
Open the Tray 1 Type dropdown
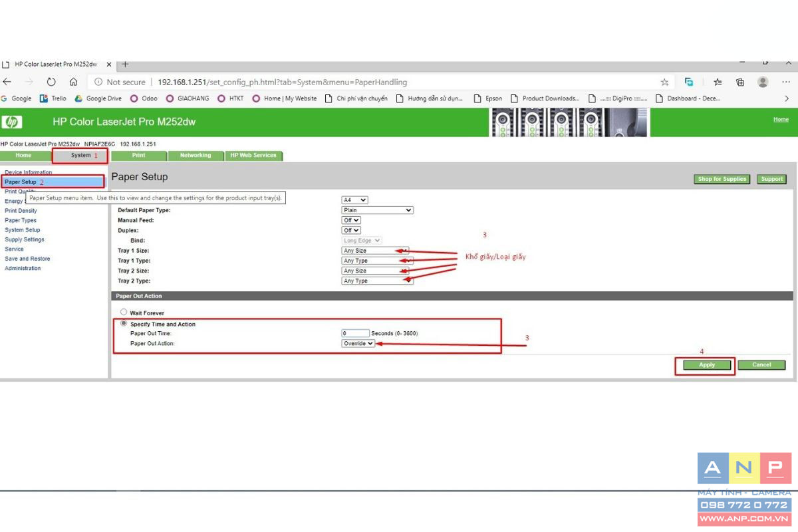377,261
